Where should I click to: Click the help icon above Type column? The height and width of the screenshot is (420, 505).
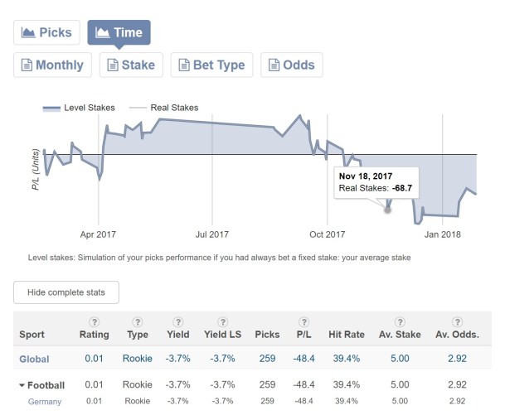(x=137, y=321)
